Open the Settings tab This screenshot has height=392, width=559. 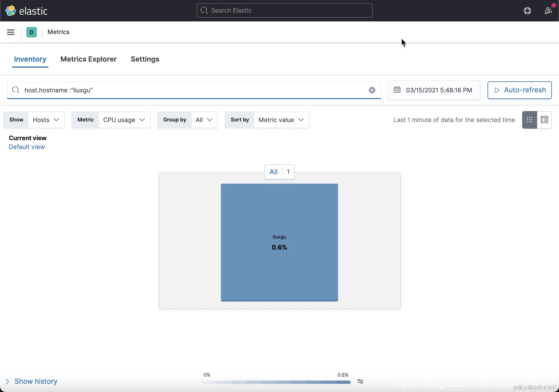pyautogui.click(x=145, y=59)
